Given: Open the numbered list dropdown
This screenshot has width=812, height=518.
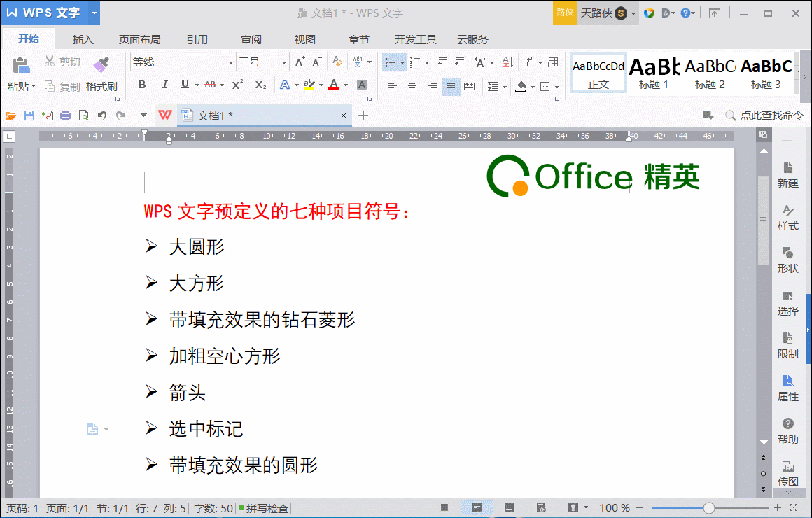Looking at the screenshot, I should point(426,62).
